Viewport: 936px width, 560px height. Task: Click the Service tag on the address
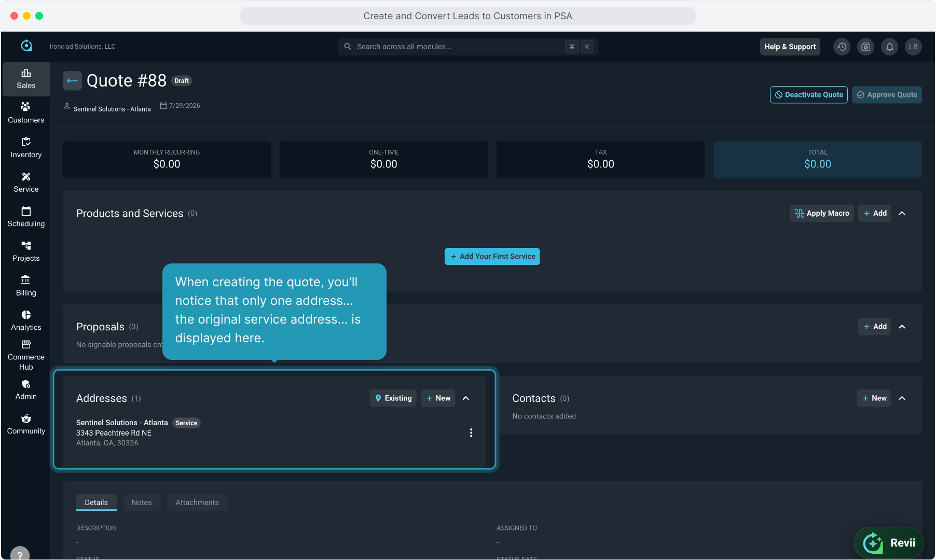pyautogui.click(x=186, y=423)
